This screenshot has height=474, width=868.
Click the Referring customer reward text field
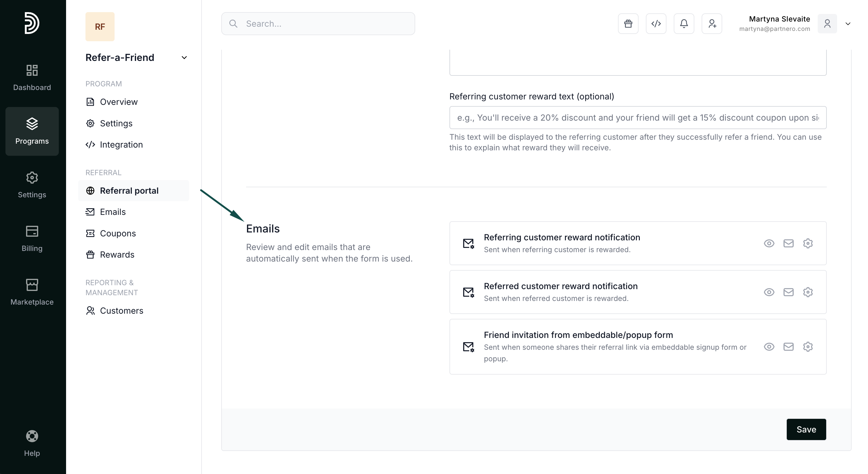click(x=638, y=118)
